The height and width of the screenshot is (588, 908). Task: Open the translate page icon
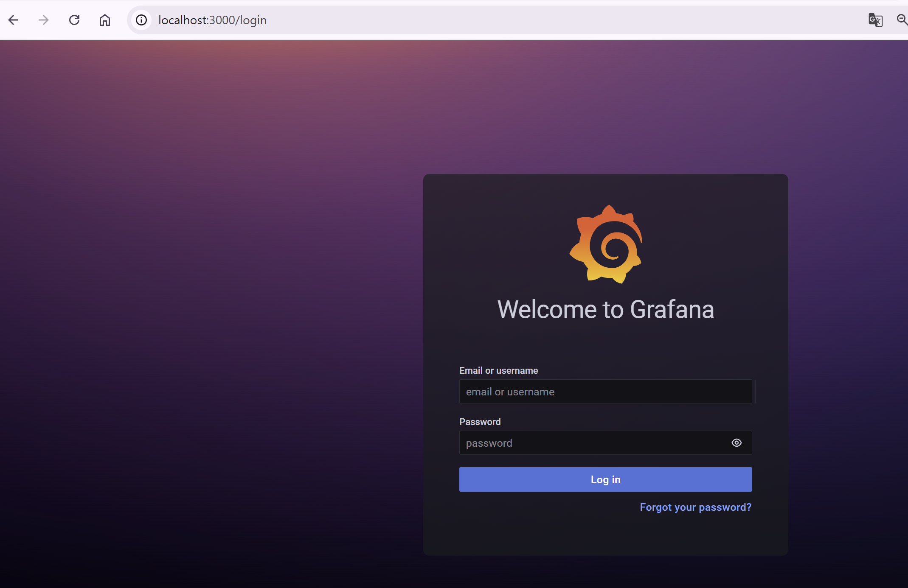click(875, 20)
